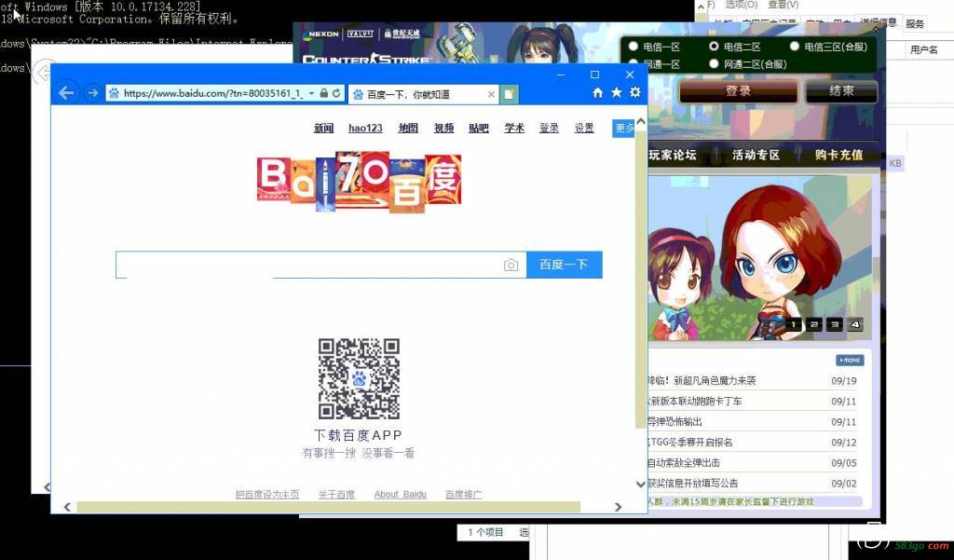Click the vertical scrollbar down arrow
The image size is (954, 560).
coord(641,485)
